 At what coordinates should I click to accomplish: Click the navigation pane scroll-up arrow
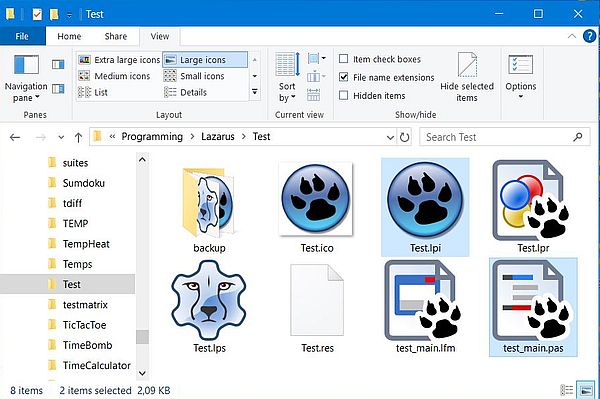pyautogui.click(x=142, y=160)
